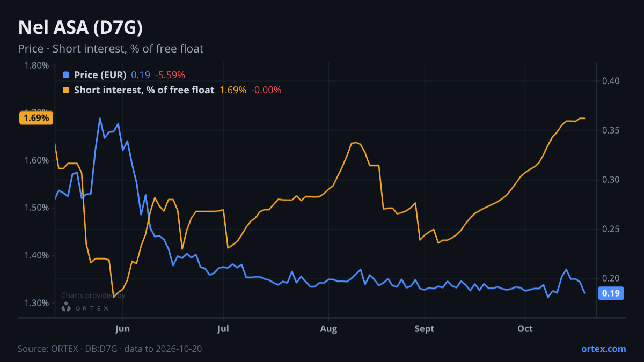Image resolution: width=644 pixels, height=362 pixels.
Task: Click the 1.80% left axis label
Action: pos(37,65)
